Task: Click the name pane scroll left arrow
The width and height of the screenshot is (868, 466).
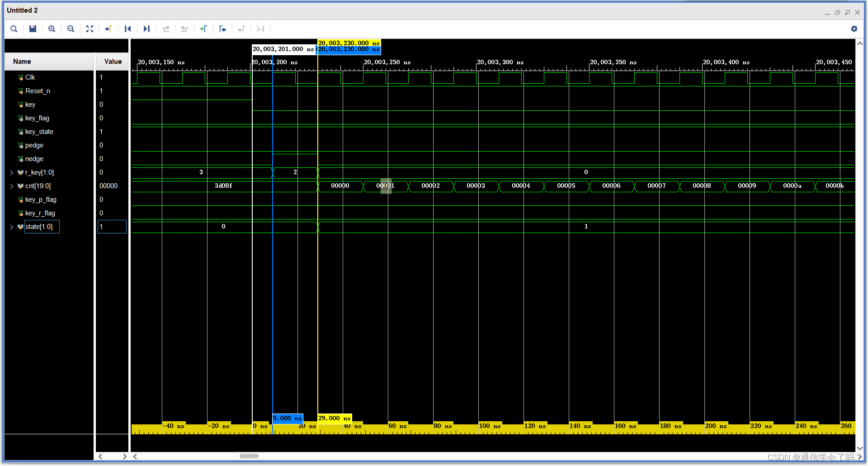Action: tap(100, 456)
